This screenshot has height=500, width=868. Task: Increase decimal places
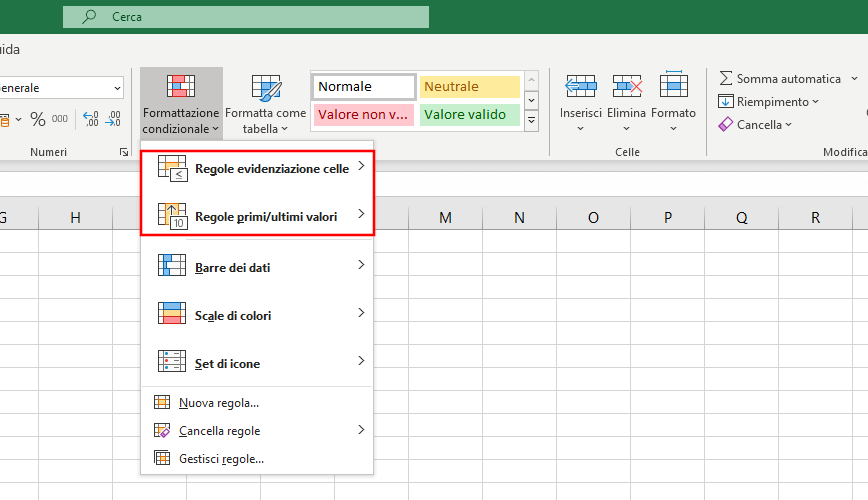click(91, 118)
